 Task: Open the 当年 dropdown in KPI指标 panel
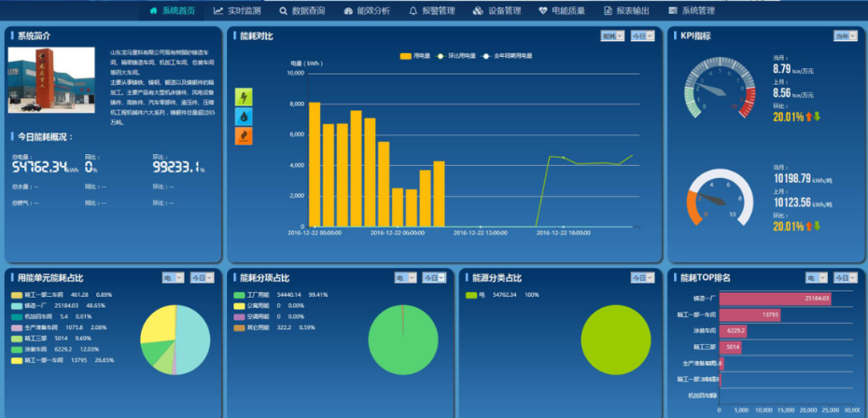pyautogui.click(x=845, y=36)
